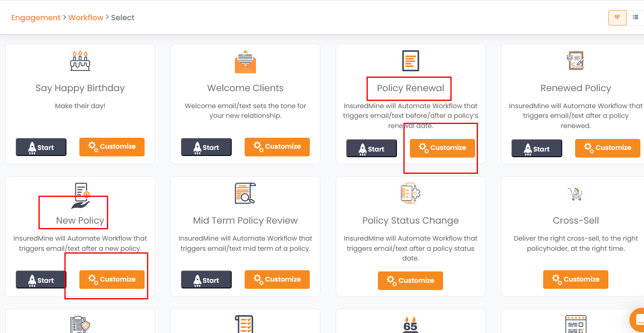The width and height of the screenshot is (644, 333).
Task: Start the Say Happy Birthday workflow
Action: coord(41,147)
